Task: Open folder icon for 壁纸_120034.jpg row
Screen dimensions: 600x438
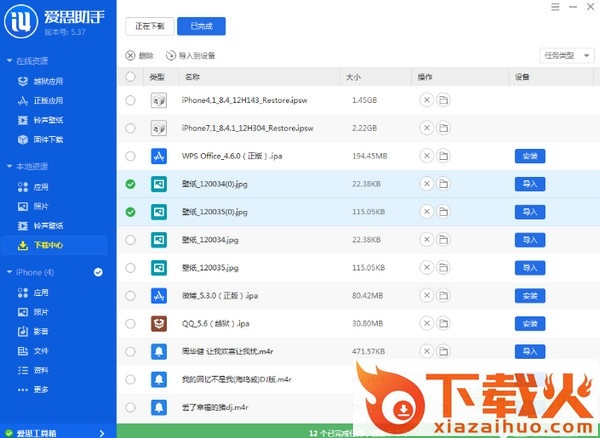Action: pyautogui.click(x=443, y=240)
